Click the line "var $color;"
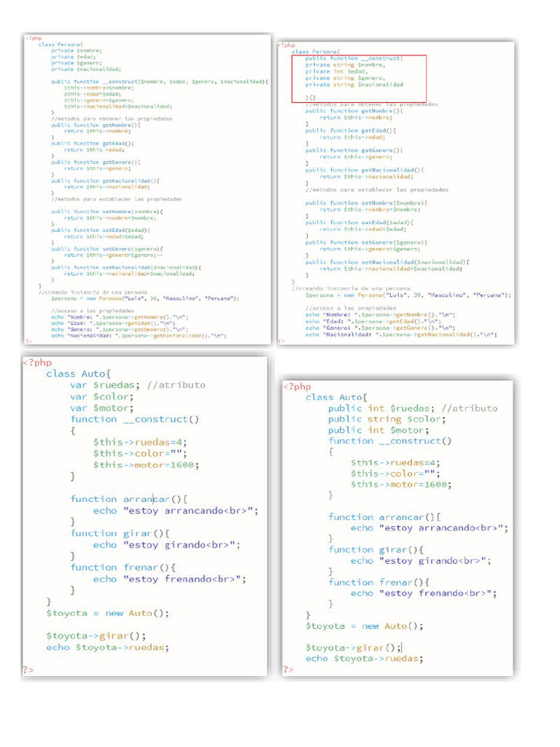This screenshot has width=560, height=747. point(102,396)
